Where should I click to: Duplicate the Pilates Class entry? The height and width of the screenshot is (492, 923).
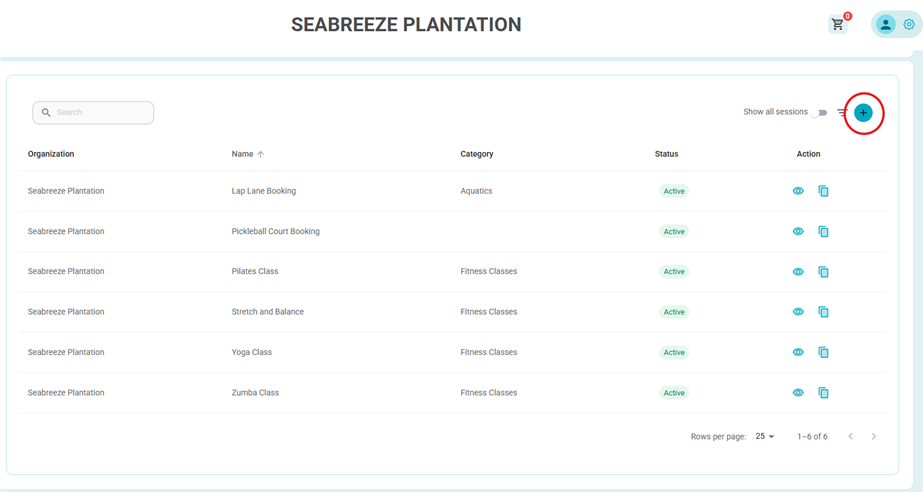[824, 271]
